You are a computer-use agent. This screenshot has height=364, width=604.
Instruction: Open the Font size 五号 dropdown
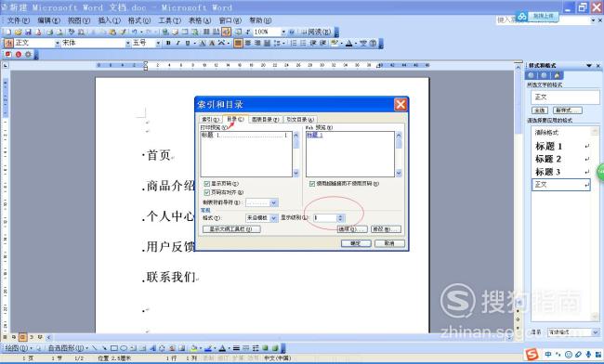coord(158,43)
